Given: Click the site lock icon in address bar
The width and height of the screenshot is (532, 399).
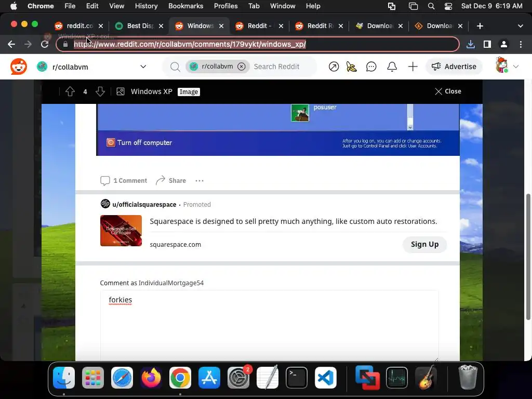Looking at the screenshot, I should (x=65, y=44).
